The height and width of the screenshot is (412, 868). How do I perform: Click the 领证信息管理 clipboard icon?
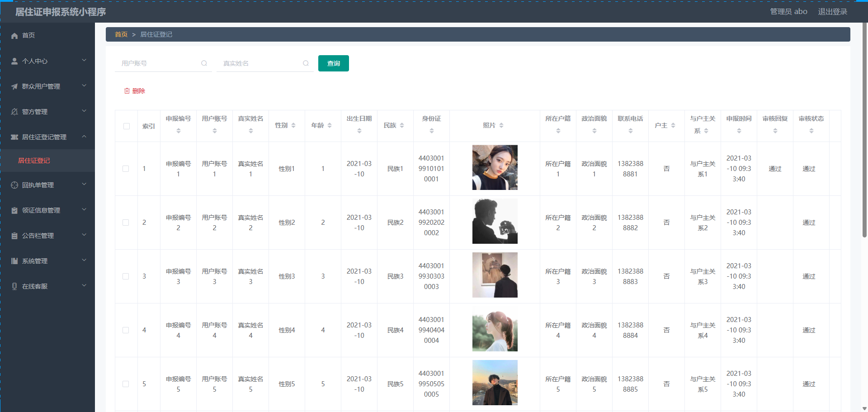tap(14, 210)
